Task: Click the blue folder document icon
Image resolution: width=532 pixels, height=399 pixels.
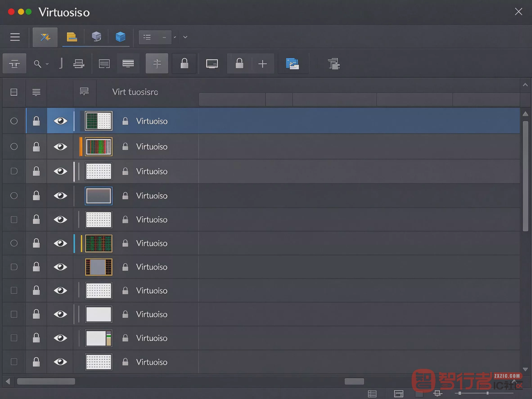Action: click(292, 64)
